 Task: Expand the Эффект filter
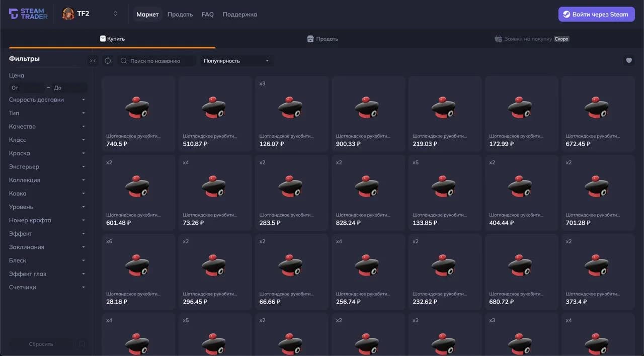[x=47, y=234]
